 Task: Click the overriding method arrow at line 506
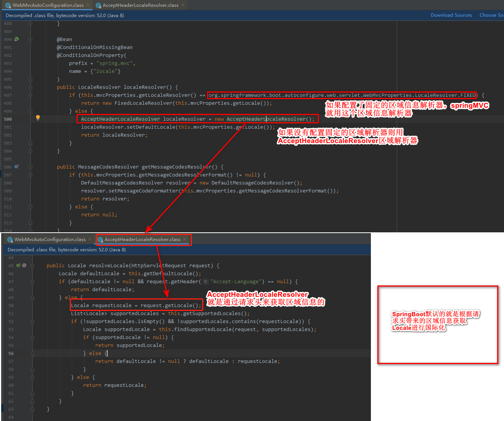tap(16, 167)
